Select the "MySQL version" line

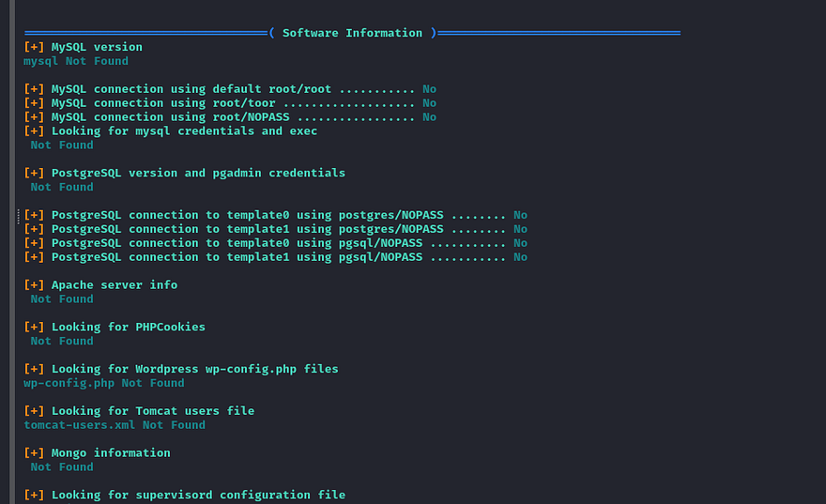tap(83, 47)
